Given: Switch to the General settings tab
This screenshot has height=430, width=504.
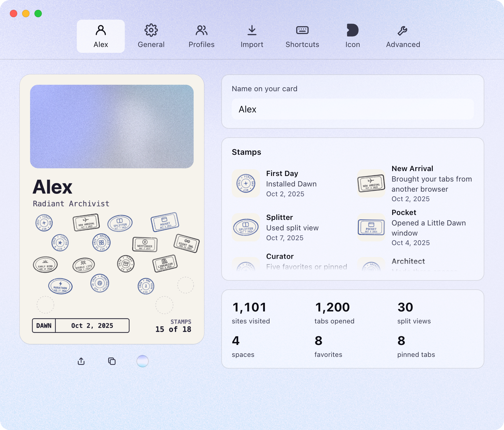Looking at the screenshot, I should 151,36.
